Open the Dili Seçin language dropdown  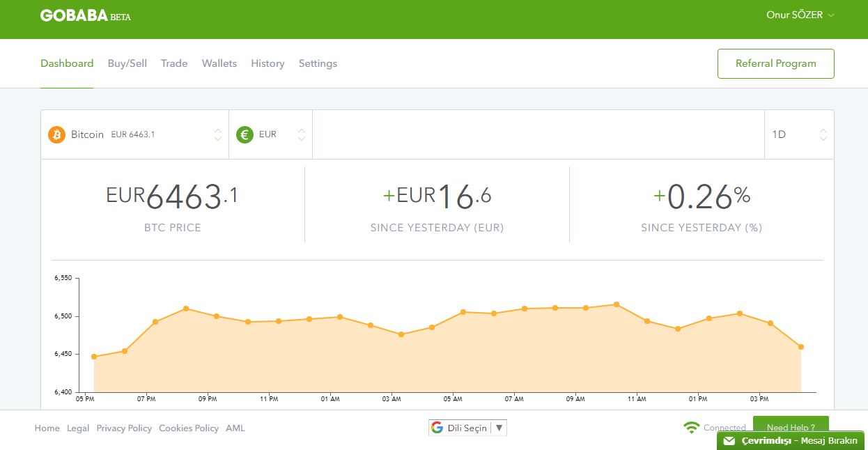click(x=467, y=428)
